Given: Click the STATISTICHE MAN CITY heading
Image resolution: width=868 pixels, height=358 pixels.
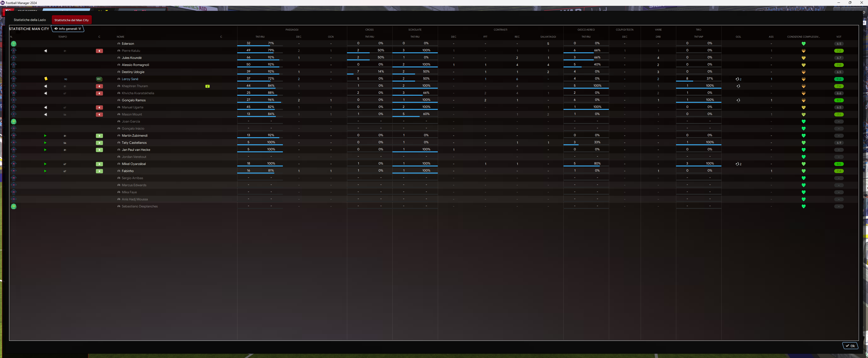Looking at the screenshot, I should [x=29, y=29].
